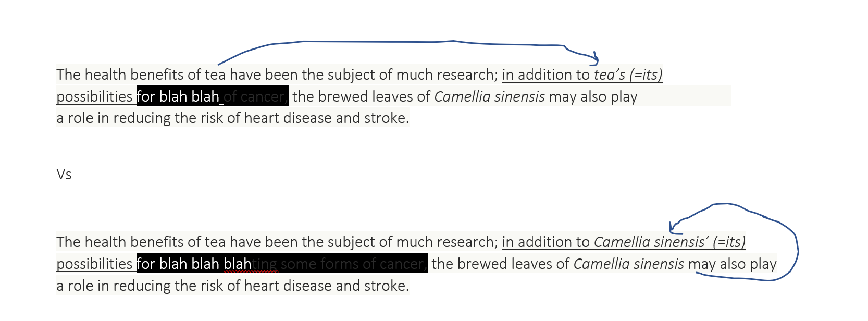Click underlined "Camellia sinensis' (=its)" in second paragraph

tap(669, 242)
